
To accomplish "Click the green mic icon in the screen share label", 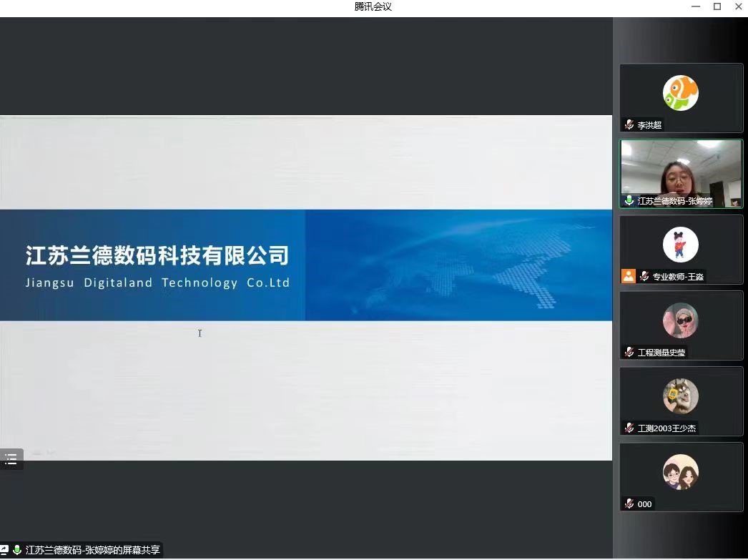I will click(16, 550).
